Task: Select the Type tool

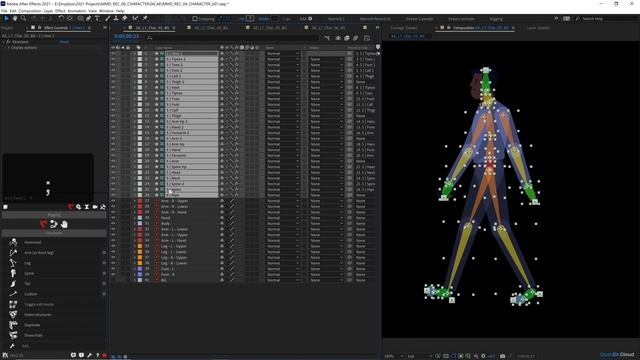Action: click(x=97, y=18)
